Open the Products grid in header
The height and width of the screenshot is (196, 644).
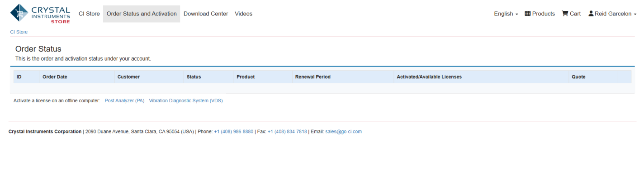coord(540,14)
